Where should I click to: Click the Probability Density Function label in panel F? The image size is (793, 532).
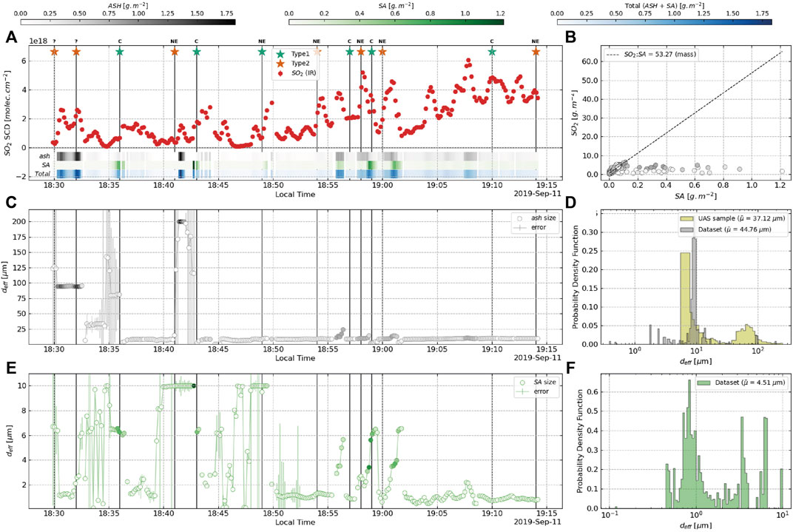tap(580, 441)
